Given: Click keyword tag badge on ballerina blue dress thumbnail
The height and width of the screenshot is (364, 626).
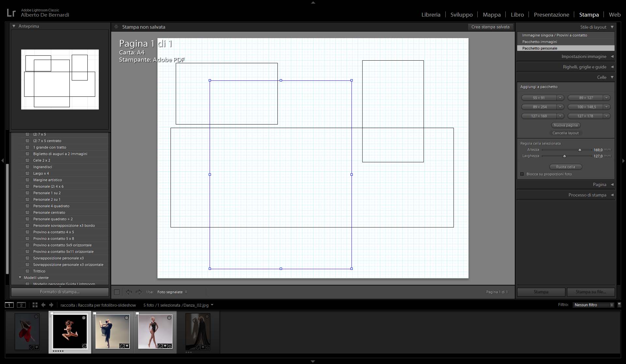Looking at the screenshot, I should tap(122, 346).
